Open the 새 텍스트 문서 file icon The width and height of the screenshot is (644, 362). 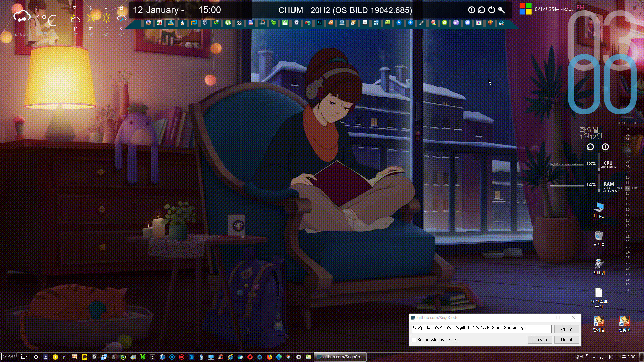pyautogui.click(x=599, y=298)
